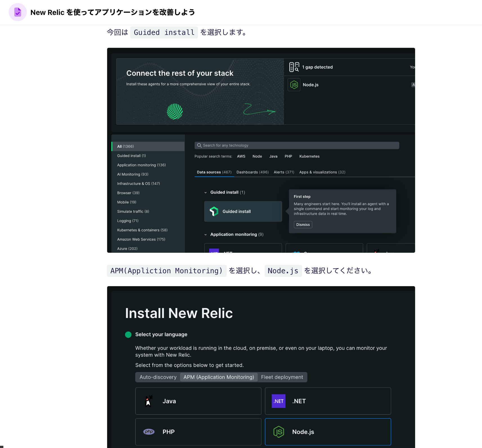Click the Connect the rest of your stack banner
The image size is (482, 448).
pyautogui.click(x=200, y=91)
